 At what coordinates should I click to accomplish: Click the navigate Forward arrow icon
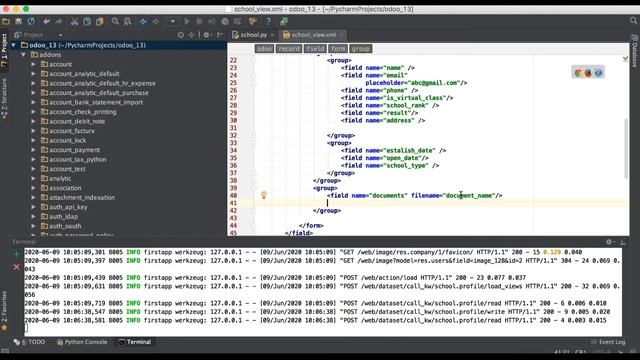point(156,21)
